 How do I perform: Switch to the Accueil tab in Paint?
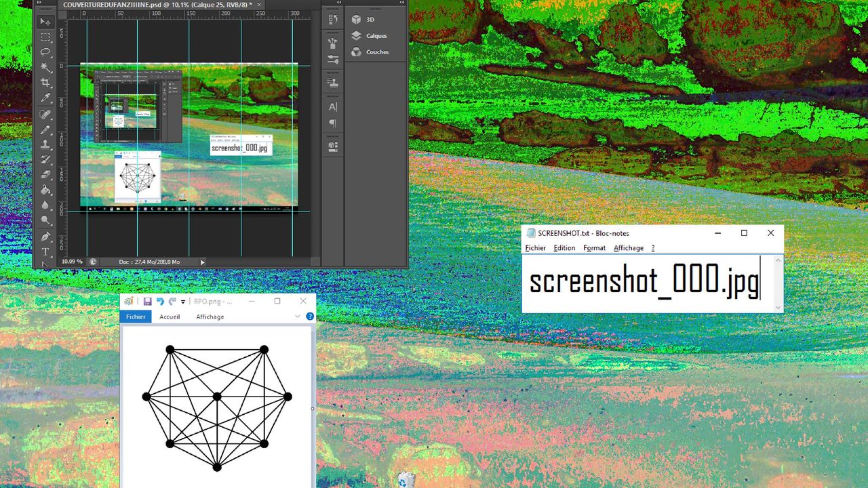pyautogui.click(x=170, y=317)
